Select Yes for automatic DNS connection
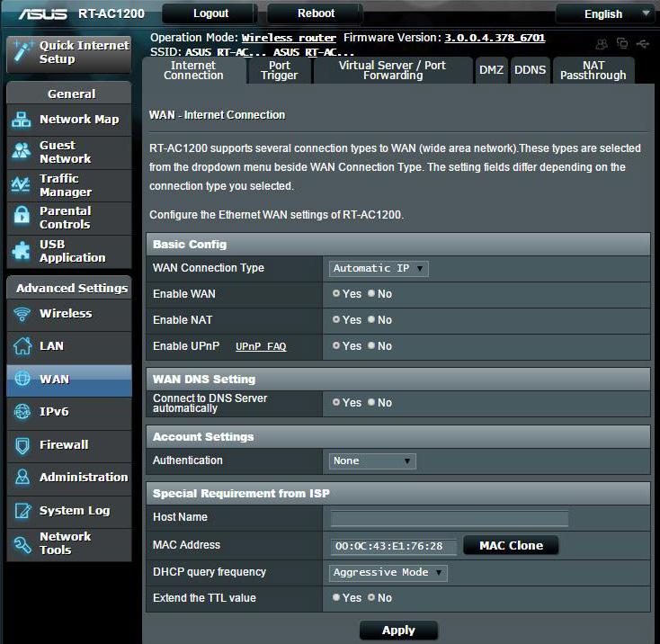Viewport: 660px width, 644px height. point(335,402)
